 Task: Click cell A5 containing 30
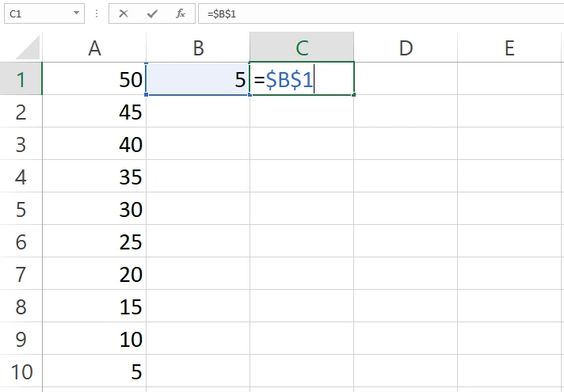[x=94, y=208]
